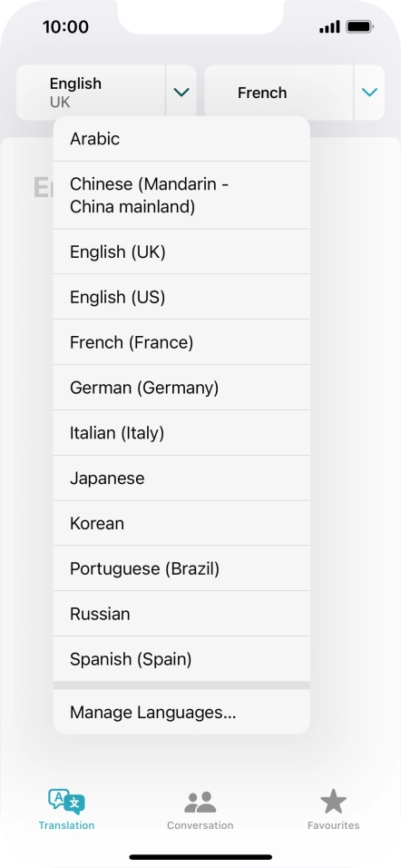Tap the signal strength bars icon

(x=329, y=26)
